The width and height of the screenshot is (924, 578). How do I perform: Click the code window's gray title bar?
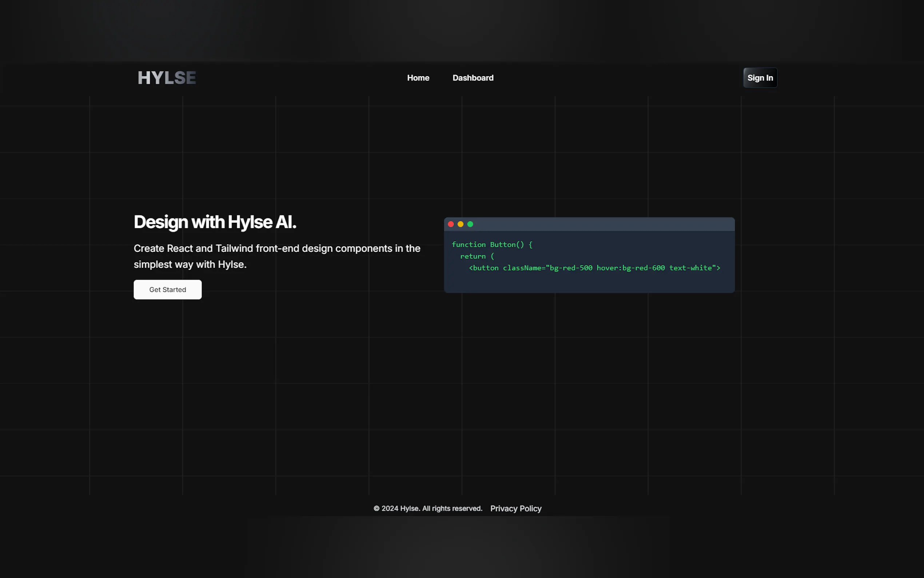point(604,225)
